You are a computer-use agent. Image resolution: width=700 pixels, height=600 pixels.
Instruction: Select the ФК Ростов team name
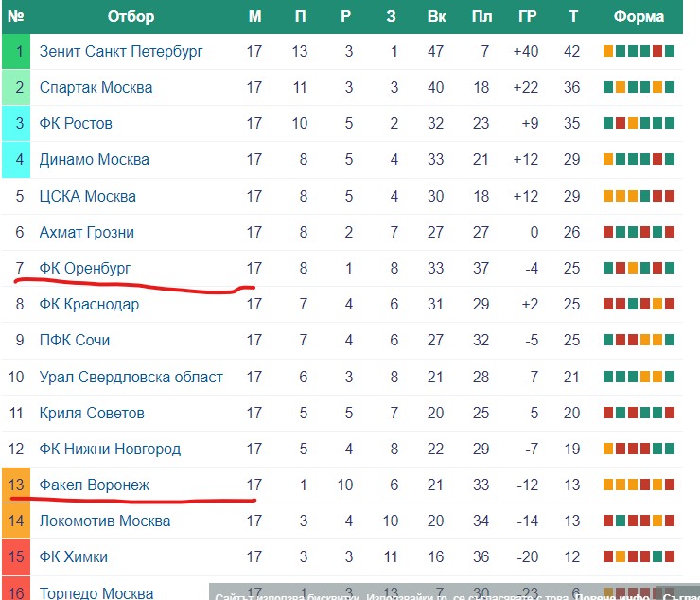click(76, 123)
